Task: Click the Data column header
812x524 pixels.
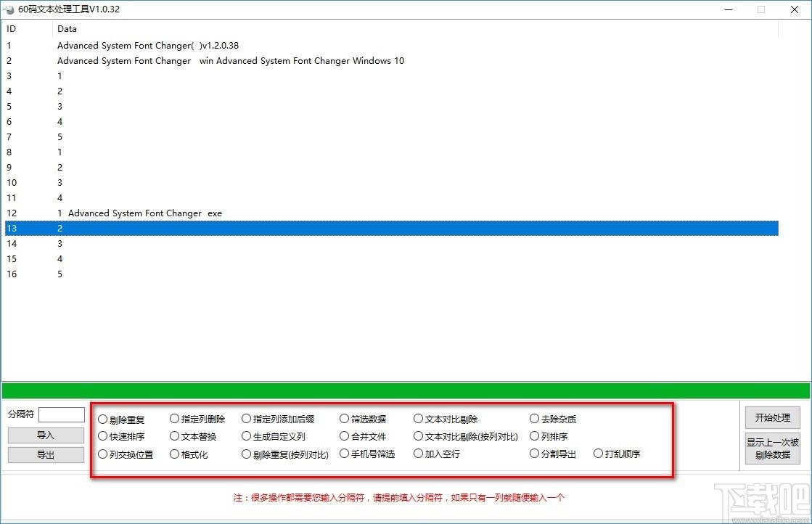Action: [67, 29]
